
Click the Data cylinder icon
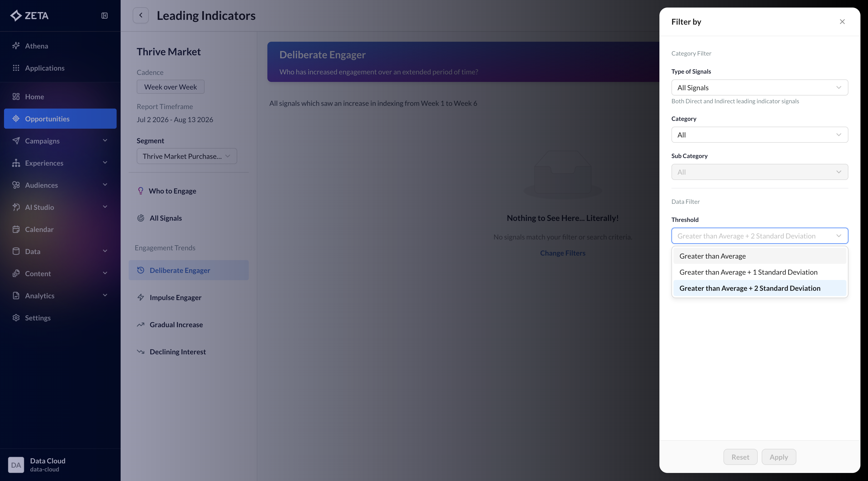coord(16,251)
